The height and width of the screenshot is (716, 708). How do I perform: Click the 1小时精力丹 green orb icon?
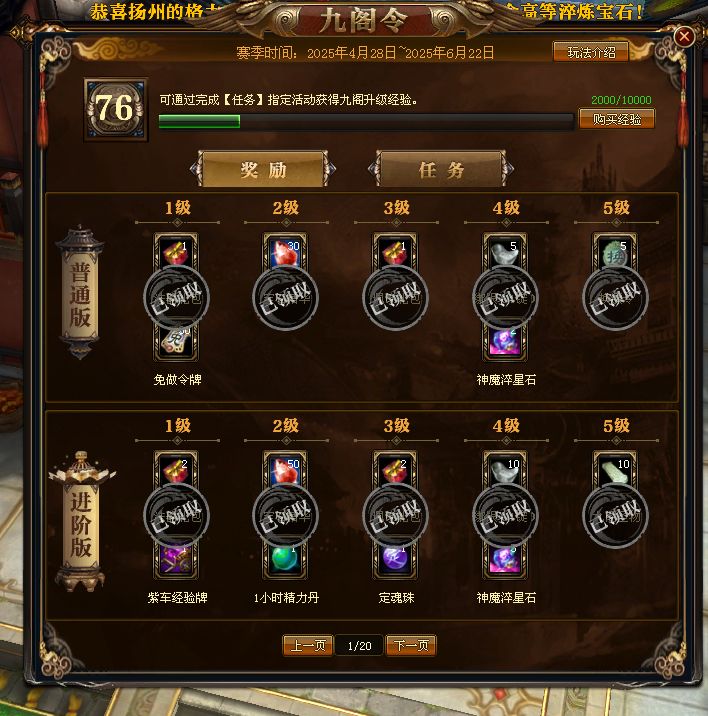(285, 561)
